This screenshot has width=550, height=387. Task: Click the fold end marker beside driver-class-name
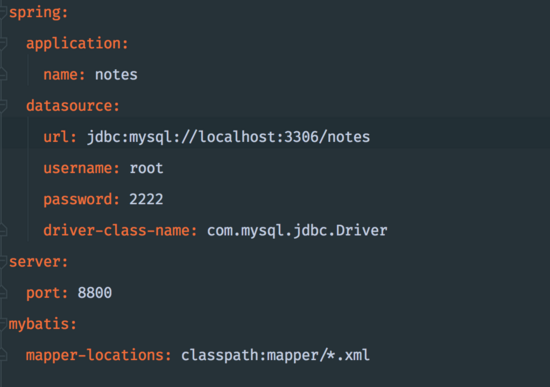pos(3,231)
